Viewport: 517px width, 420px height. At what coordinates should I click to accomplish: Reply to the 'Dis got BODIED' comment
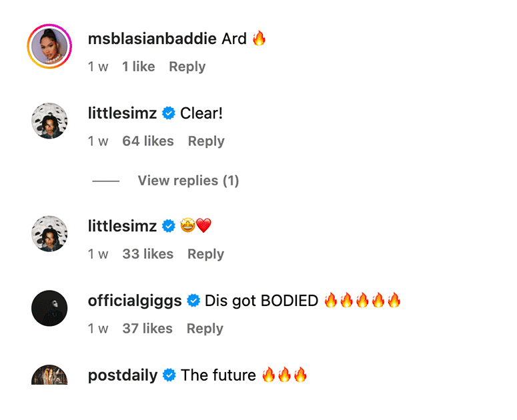pyautogui.click(x=205, y=329)
